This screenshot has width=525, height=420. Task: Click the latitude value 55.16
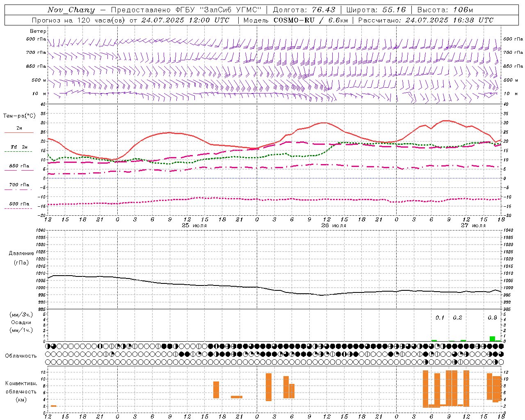coord(394,10)
